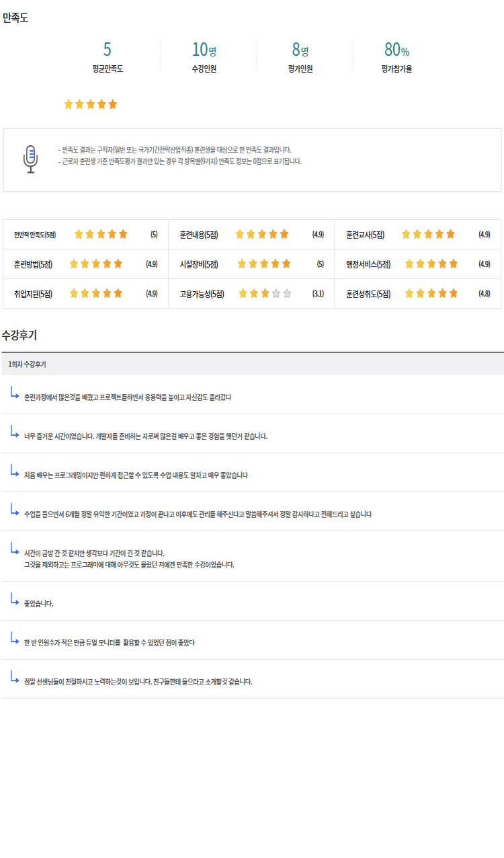The height and width of the screenshot is (858, 504).
Task: Click the 훈련내용 star rating
Action: (x=261, y=235)
